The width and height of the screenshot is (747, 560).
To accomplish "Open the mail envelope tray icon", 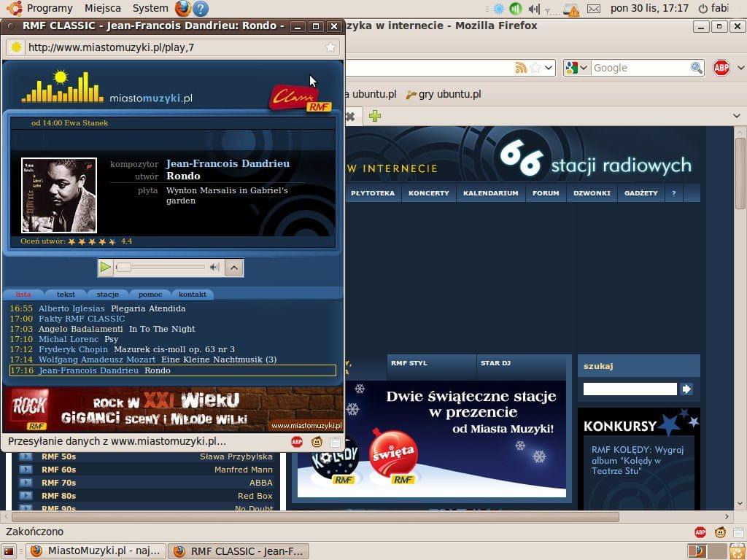I will [x=594, y=9].
